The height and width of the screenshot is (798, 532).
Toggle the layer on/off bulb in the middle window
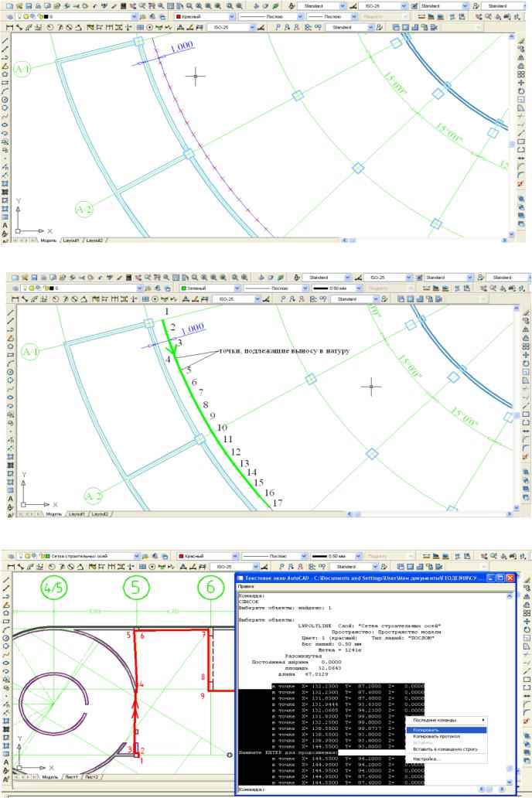25,288
